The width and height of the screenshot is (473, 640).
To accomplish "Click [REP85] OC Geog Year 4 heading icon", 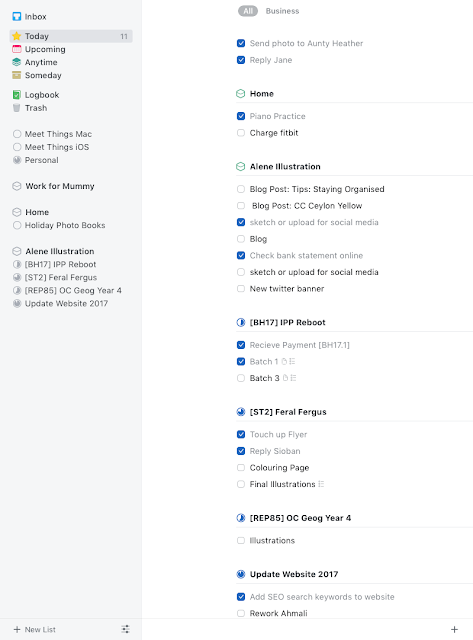I will coord(241,518).
